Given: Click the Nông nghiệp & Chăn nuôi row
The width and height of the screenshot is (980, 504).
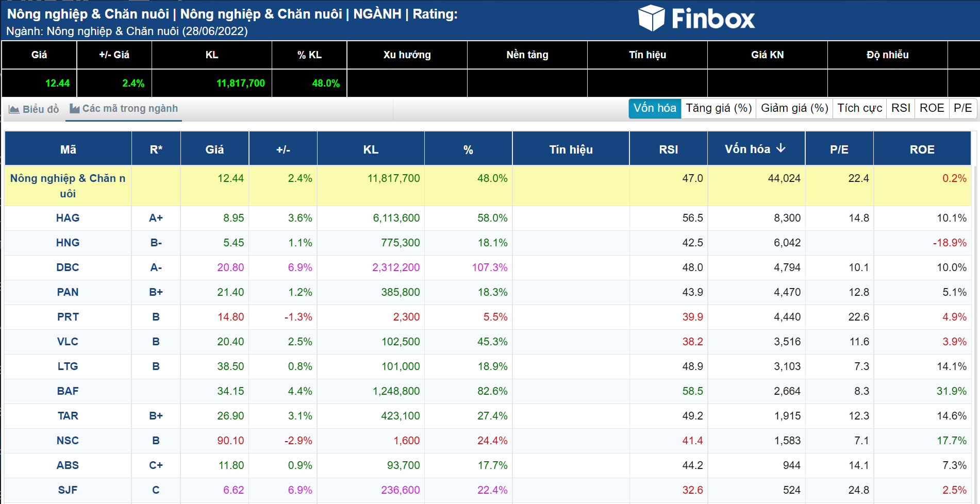Looking at the screenshot, I should 68,186.
